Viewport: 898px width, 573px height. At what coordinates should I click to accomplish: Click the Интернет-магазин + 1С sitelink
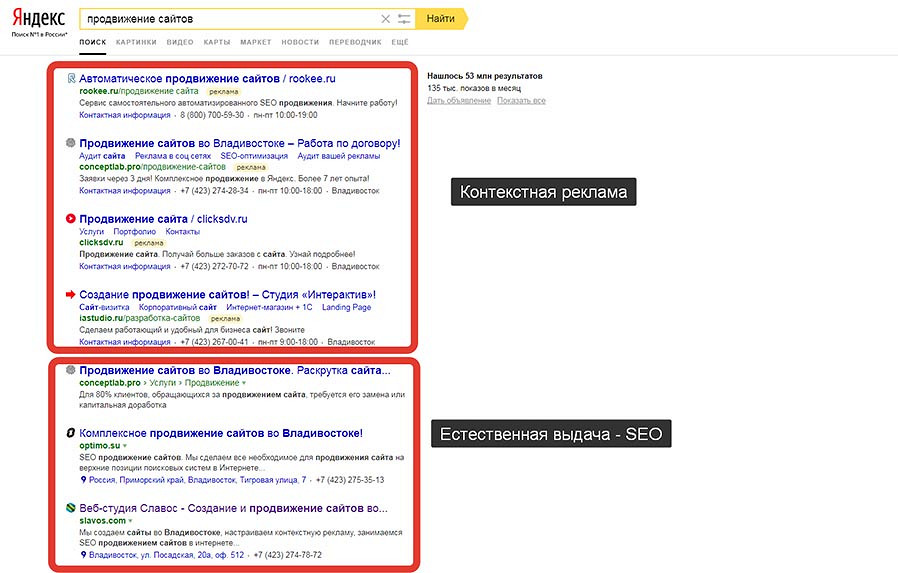coord(269,307)
